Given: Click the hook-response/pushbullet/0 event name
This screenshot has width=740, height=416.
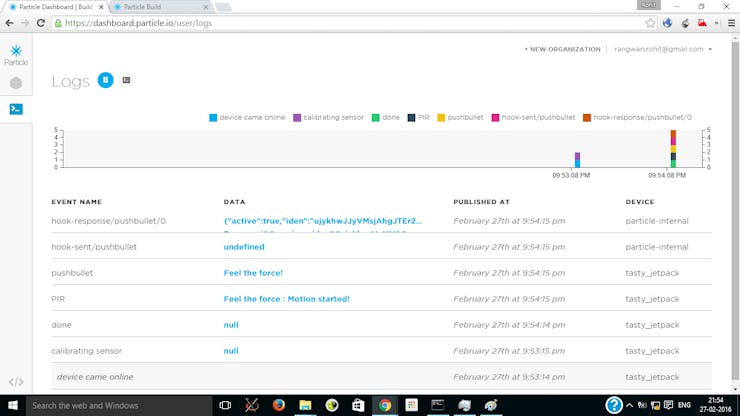Looking at the screenshot, I should [x=109, y=221].
